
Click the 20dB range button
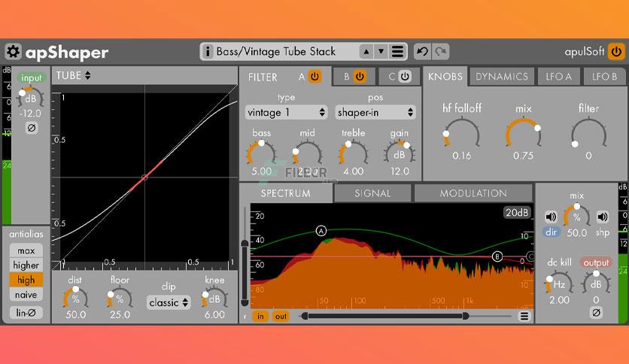(x=517, y=213)
